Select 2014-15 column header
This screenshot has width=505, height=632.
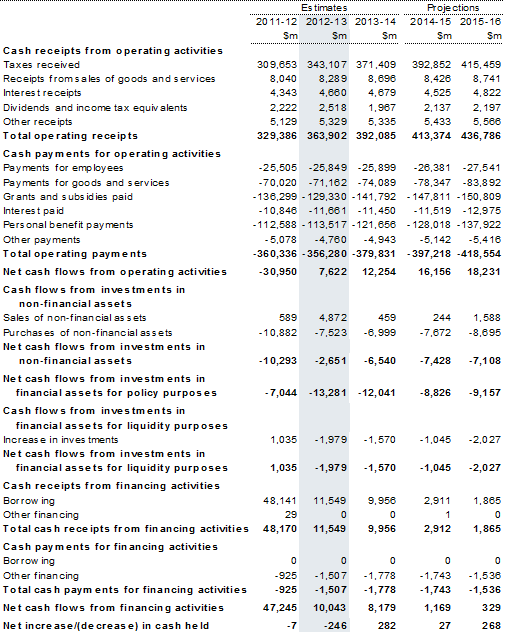tap(430, 21)
